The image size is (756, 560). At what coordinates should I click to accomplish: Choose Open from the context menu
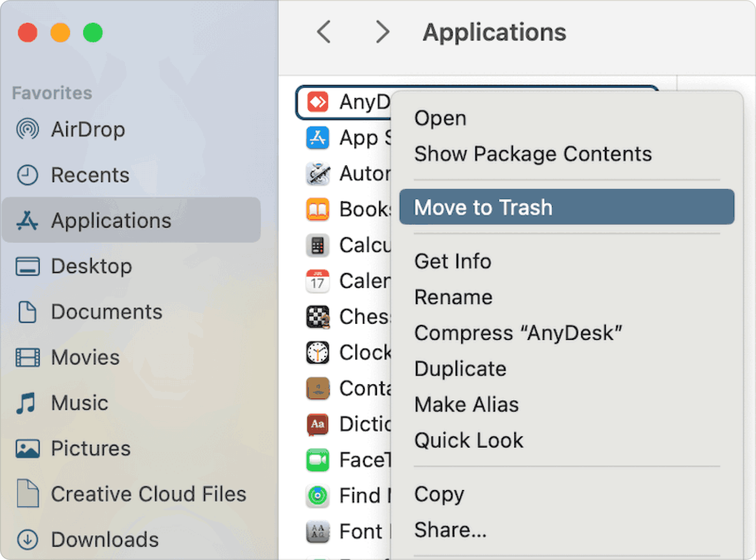tap(566, 118)
